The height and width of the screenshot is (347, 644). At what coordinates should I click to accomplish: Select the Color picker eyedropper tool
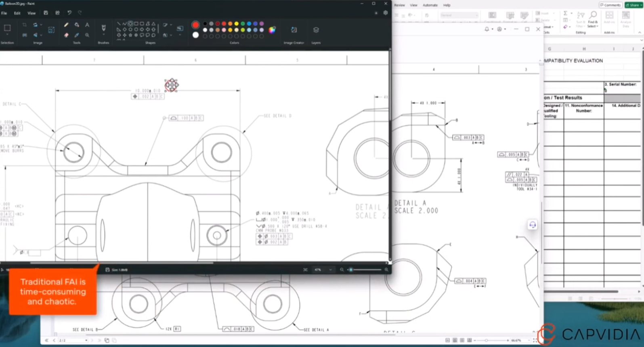click(77, 35)
